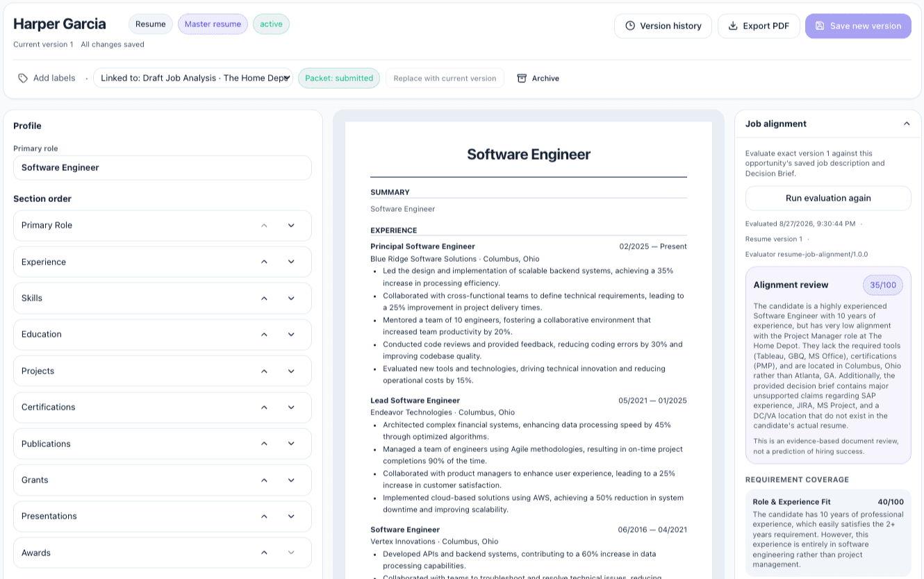Click the REQUIREMENT COVERAGE heading
This screenshot has height=579, width=924.
tap(797, 480)
